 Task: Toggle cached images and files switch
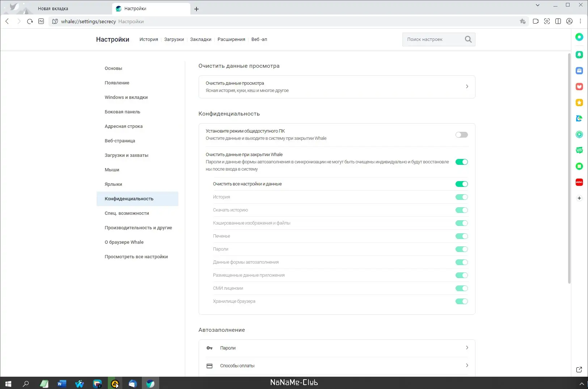(x=462, y=223)
